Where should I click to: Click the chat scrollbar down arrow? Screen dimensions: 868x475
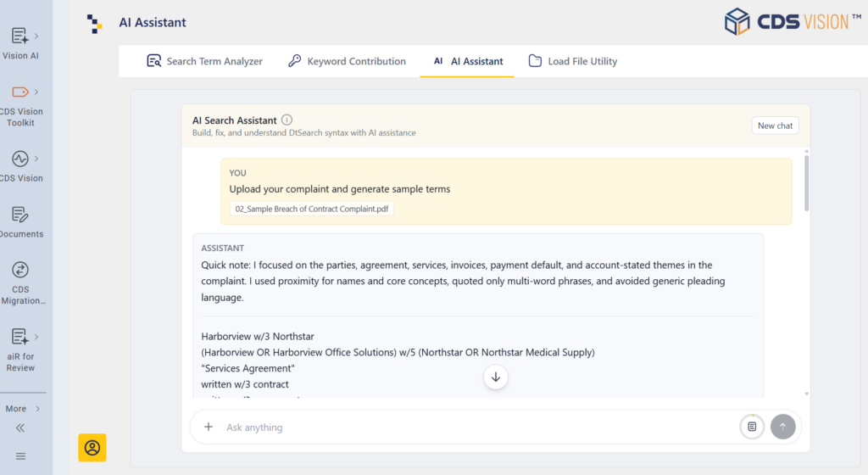click(x=807, y=394)
